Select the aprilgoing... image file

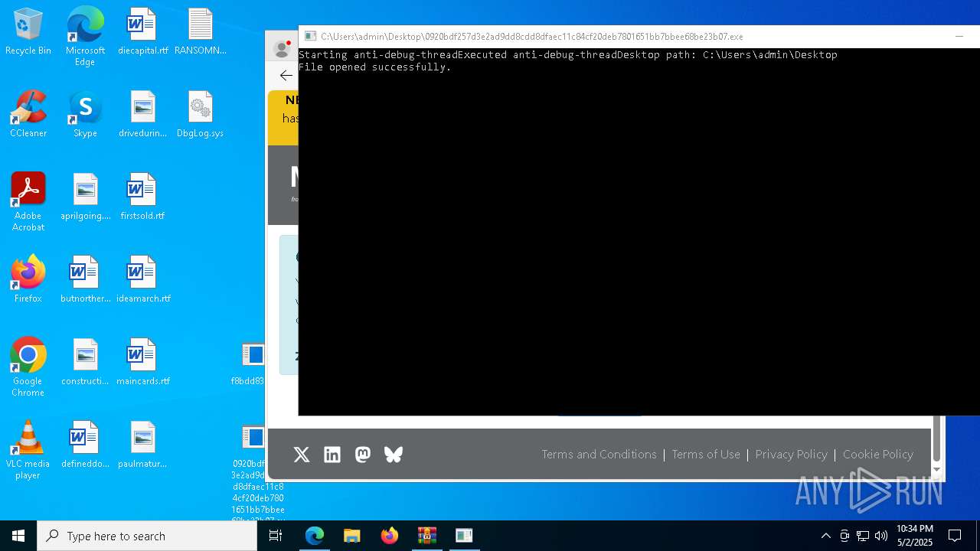(x=85, y=197)
